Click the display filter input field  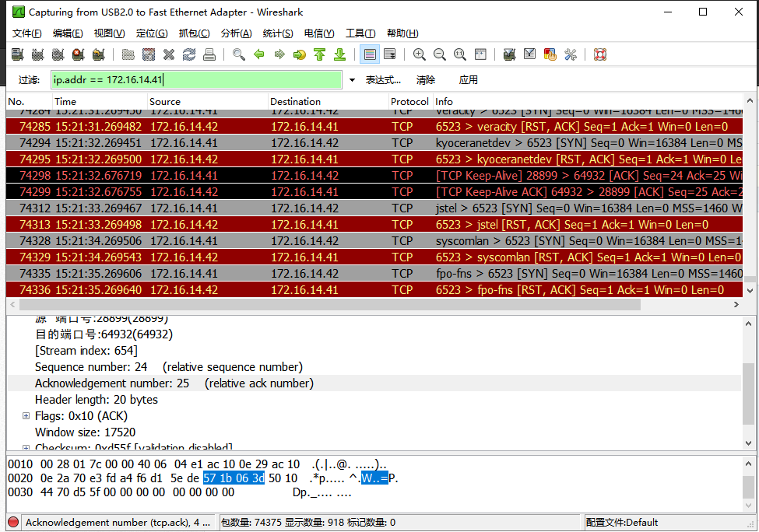coord(196,80)
